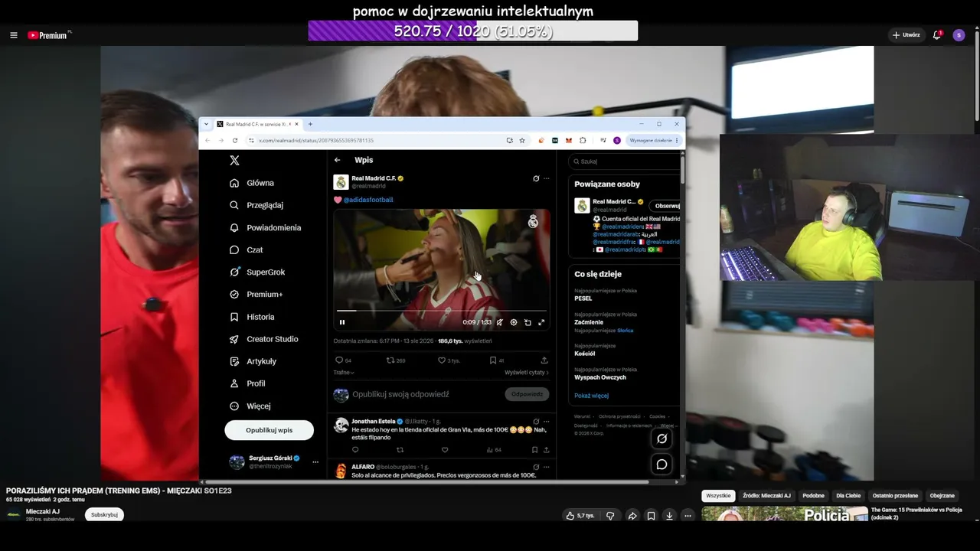The width and height of the screenshot is (980, 551).
Task: Open Premium+ in the X sidebar
Action: pyautogui.click(x=256, y=294)
